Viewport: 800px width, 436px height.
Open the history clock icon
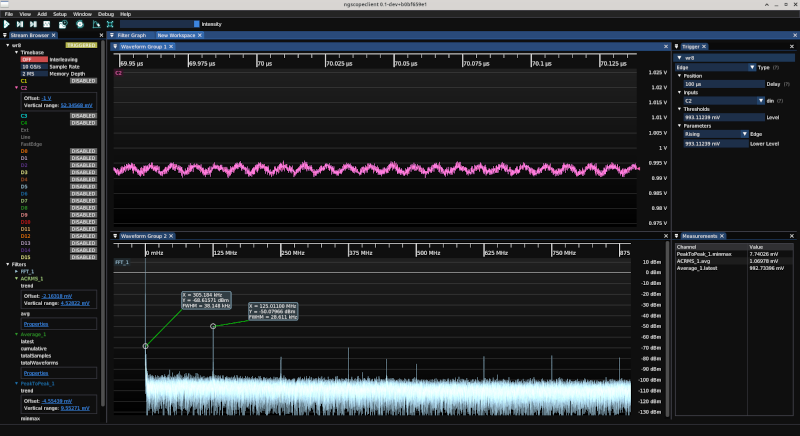(x=63, y=24)
